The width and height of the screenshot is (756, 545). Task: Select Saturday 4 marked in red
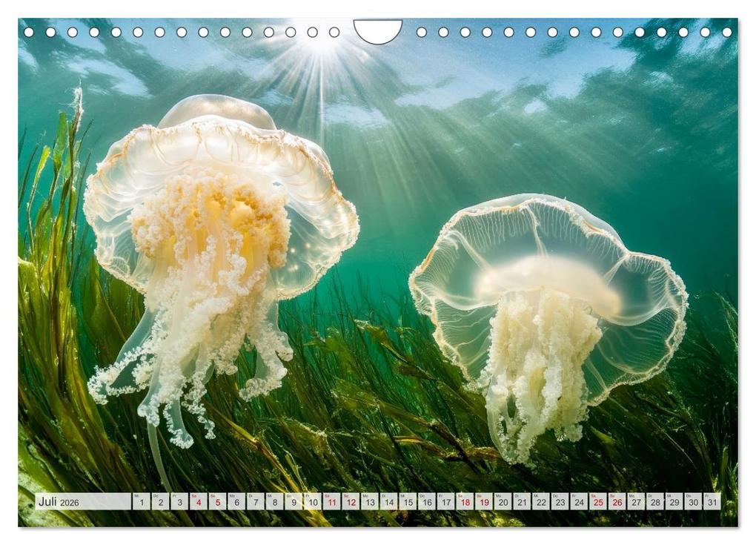(199, 502)
